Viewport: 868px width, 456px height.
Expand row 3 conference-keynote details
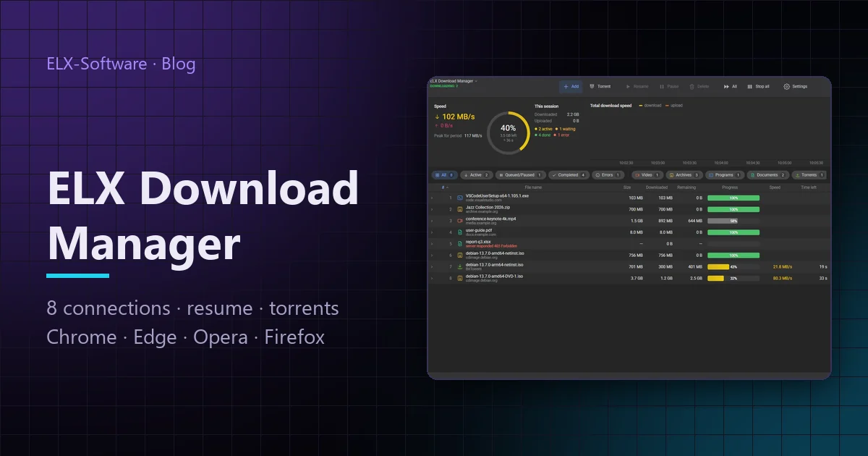pyautogui.click(x=433, y=220)
